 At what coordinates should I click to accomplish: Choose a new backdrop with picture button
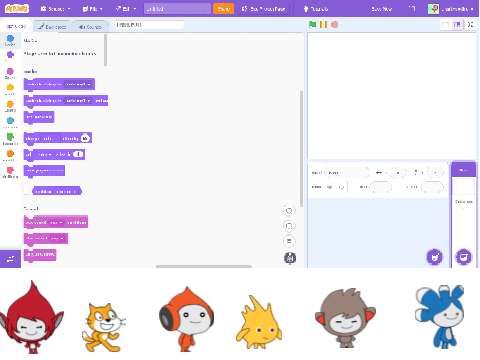click(x=464, y=257)
